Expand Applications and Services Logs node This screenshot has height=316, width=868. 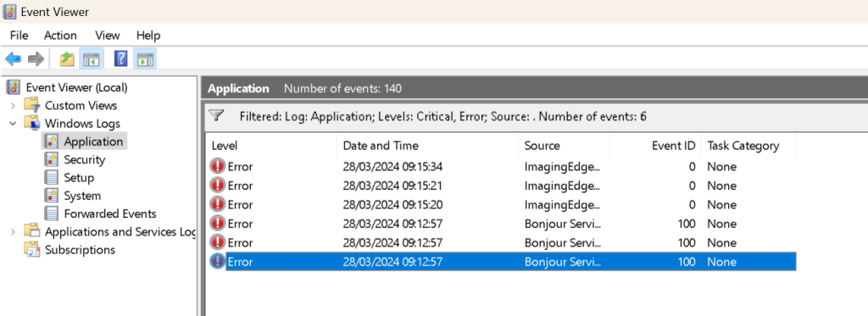(13, 231)
